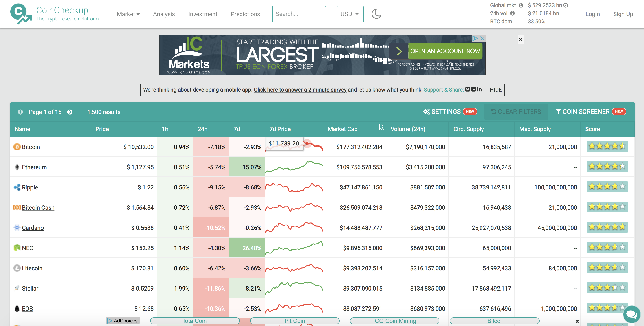Select NEO's 26.48% 7d change cell
The height and width of the screenshot is (326, 644).
(x=247, y=248)
